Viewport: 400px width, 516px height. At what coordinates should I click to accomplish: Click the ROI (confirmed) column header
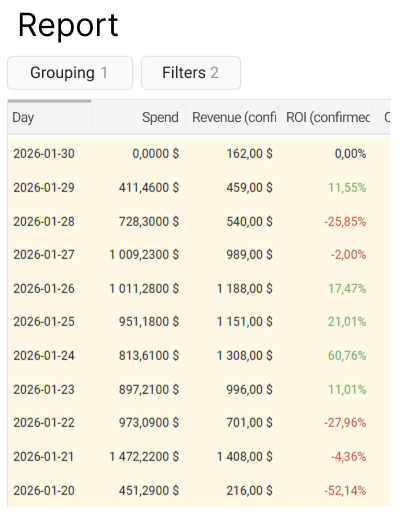point(326,117)
